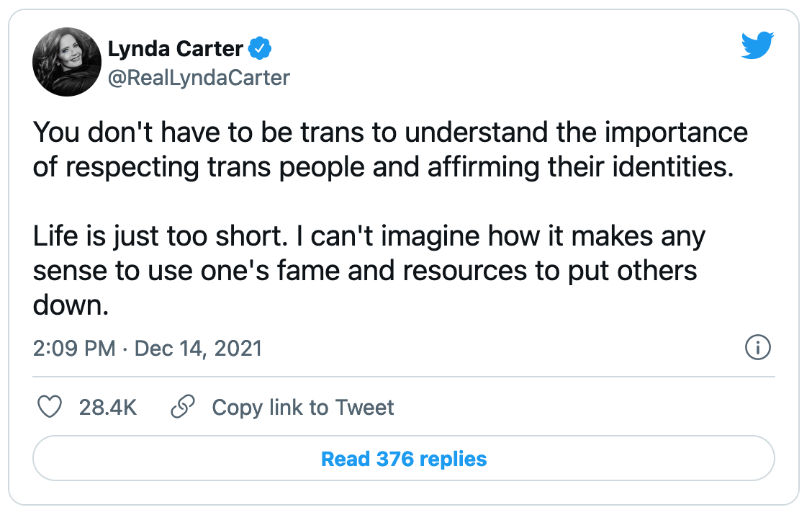The image size is (812, 520).
Task: Click the tweet's first paragraph about respecting trans people
Action: [390, 150]
